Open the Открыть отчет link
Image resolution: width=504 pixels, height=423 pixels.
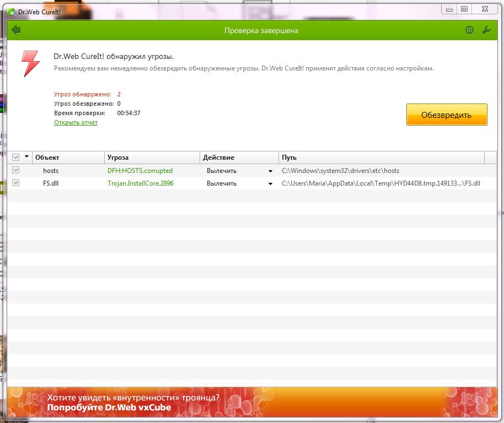pos(76,122)
